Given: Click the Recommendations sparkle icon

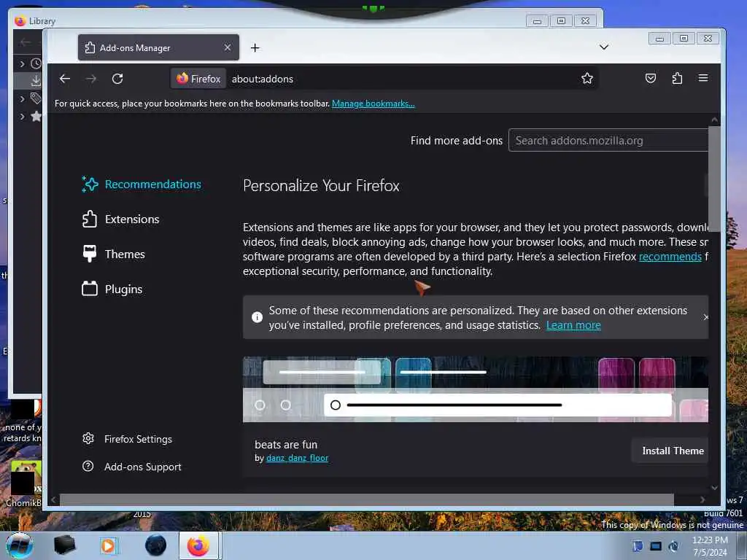Looking at the screenshot, I should [90, 184].
